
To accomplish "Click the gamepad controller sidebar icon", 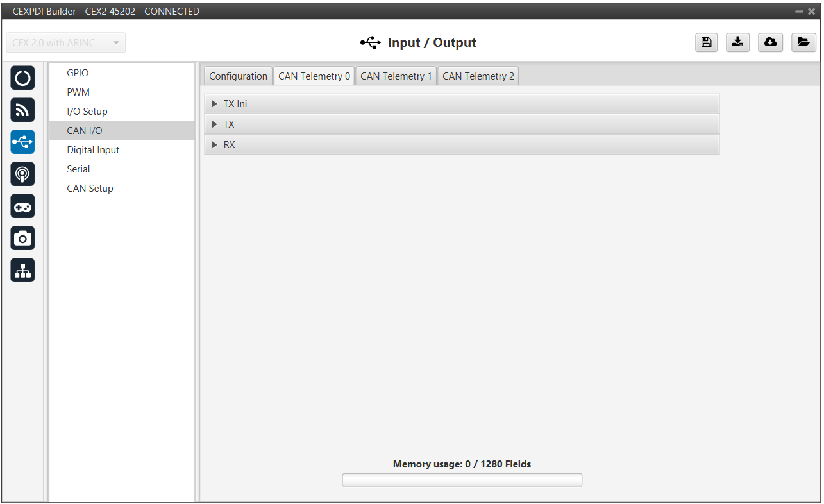I will (22, 206).
